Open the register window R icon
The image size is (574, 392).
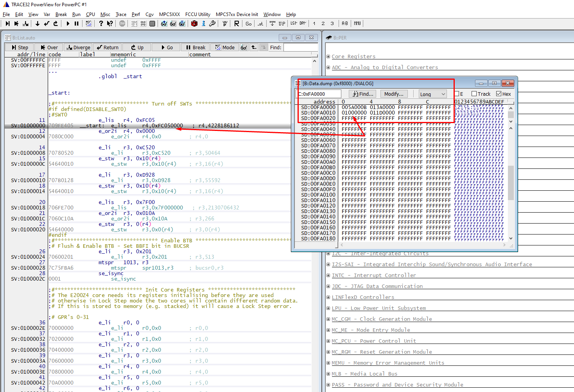click(237, 23)
